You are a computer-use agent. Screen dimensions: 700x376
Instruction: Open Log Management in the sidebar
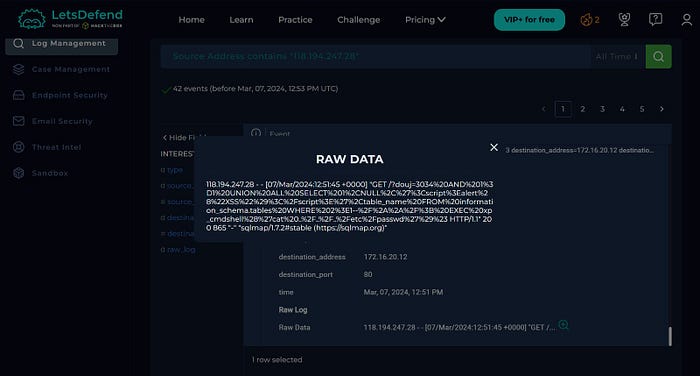click(62, 44)
